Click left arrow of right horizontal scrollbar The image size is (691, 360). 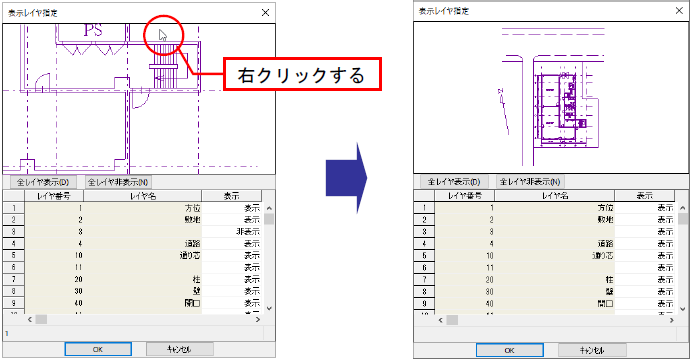(441, 320)
